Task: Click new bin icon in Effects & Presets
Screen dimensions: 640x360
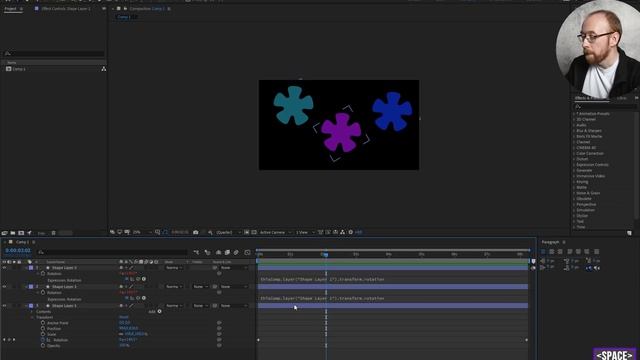Action: [629, 233]
